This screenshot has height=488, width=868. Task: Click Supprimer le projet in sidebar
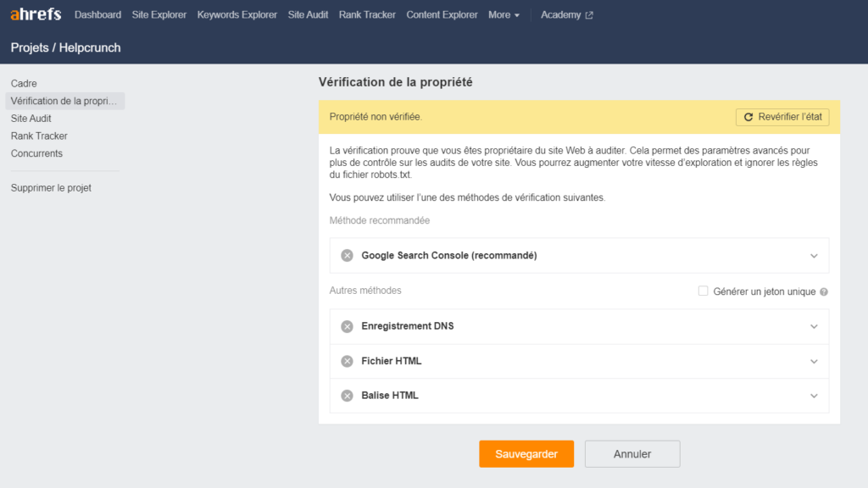point(51,187)
